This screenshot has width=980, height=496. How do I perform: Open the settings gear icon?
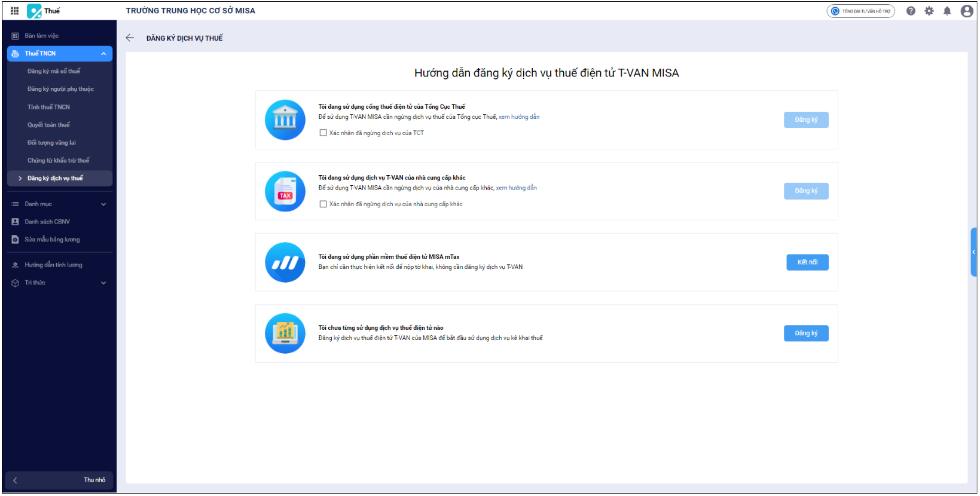point(929,11)
